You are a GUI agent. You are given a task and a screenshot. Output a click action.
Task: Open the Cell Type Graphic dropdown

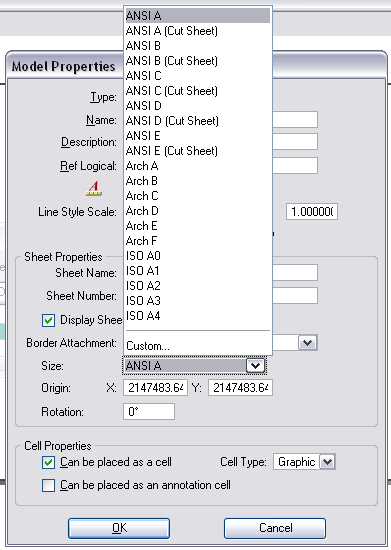pos(328,462)
